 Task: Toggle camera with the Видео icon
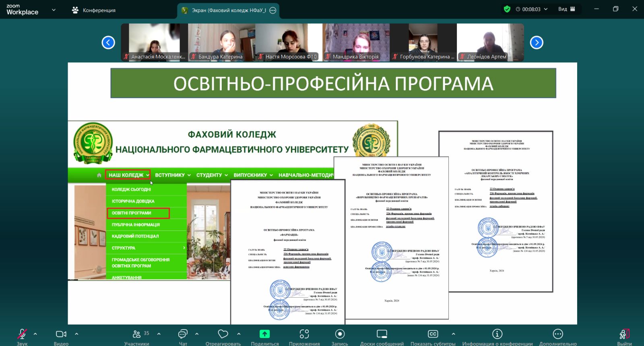click(61, 334)
